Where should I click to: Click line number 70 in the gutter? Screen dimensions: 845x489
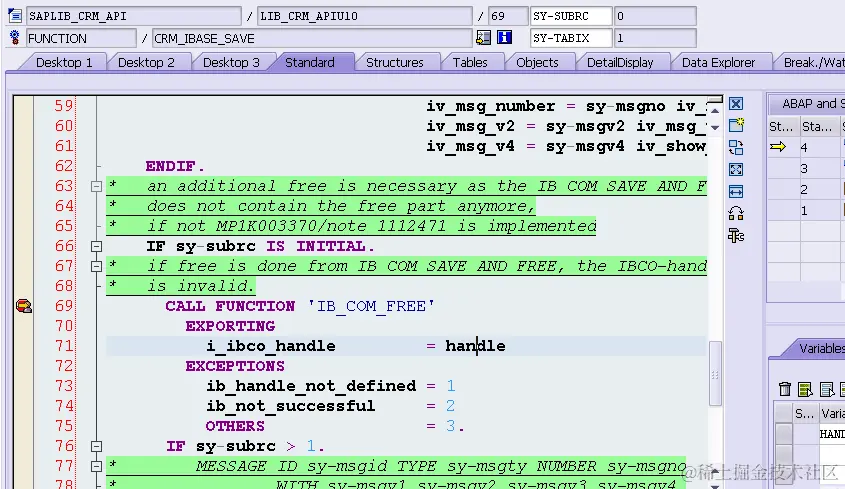64,326
